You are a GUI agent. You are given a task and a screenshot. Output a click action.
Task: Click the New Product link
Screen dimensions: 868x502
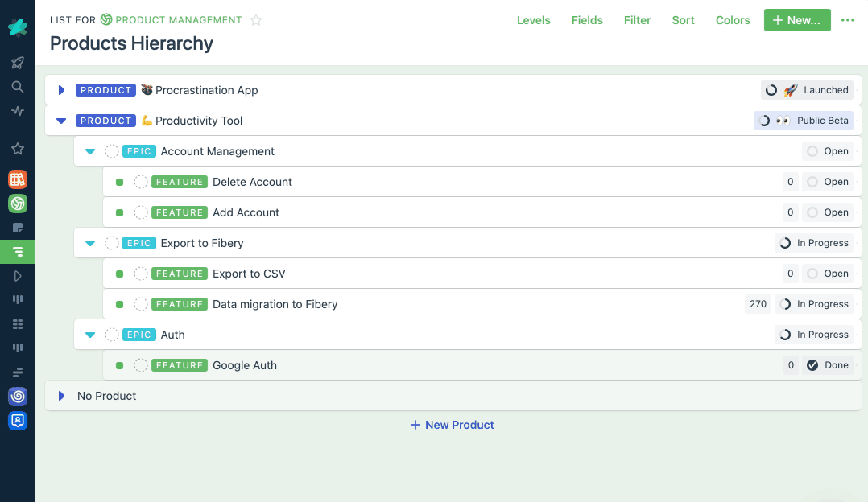tap(452, 425)
